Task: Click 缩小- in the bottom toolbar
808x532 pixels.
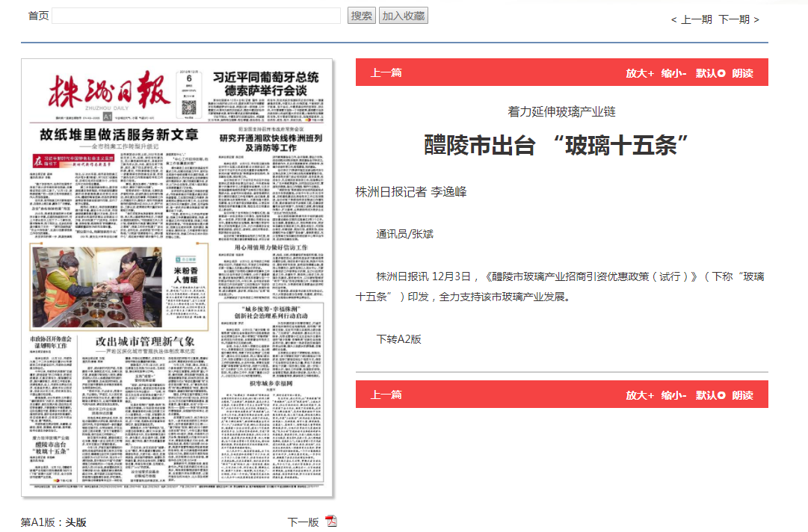Action: click(x=673, y=395)
